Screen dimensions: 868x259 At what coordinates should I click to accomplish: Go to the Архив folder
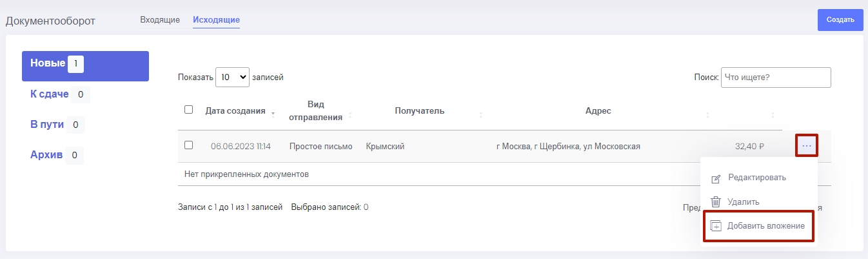[47, 155]
